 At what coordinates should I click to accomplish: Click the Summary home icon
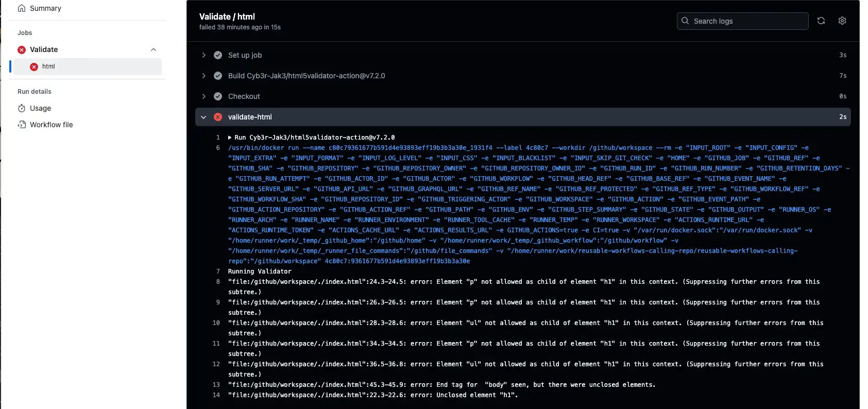pyautogui.click(x=22, y=8)
